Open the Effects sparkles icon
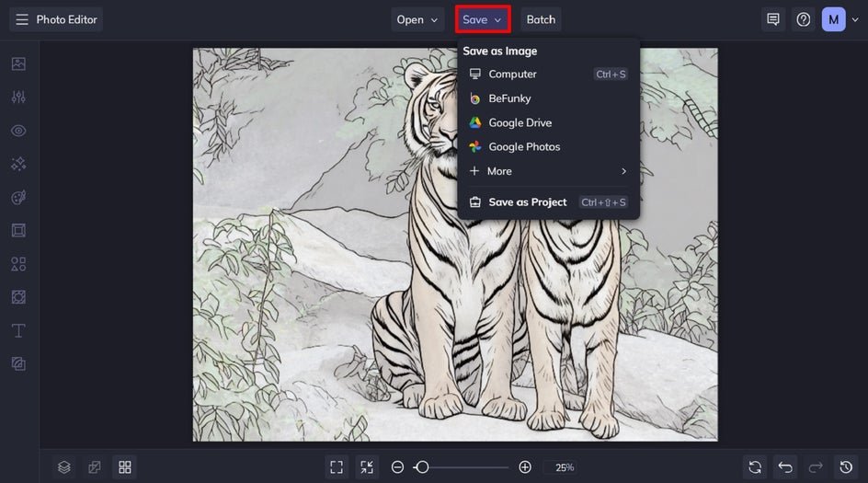868x483 pixels. click(18, 164)
